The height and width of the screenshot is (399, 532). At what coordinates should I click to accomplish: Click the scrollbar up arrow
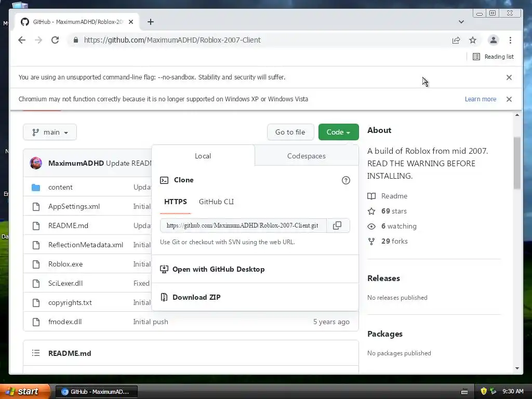517,115
